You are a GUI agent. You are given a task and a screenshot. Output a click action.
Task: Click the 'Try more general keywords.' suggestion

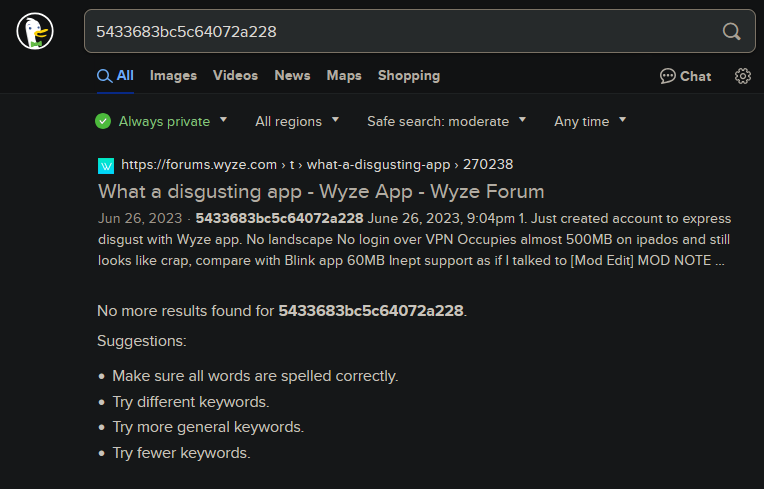point(208,427)
